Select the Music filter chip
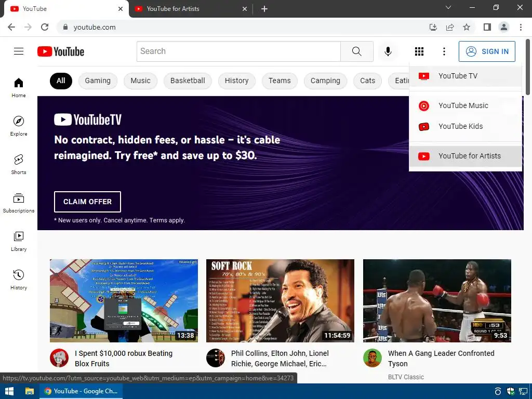 point(140,81)
